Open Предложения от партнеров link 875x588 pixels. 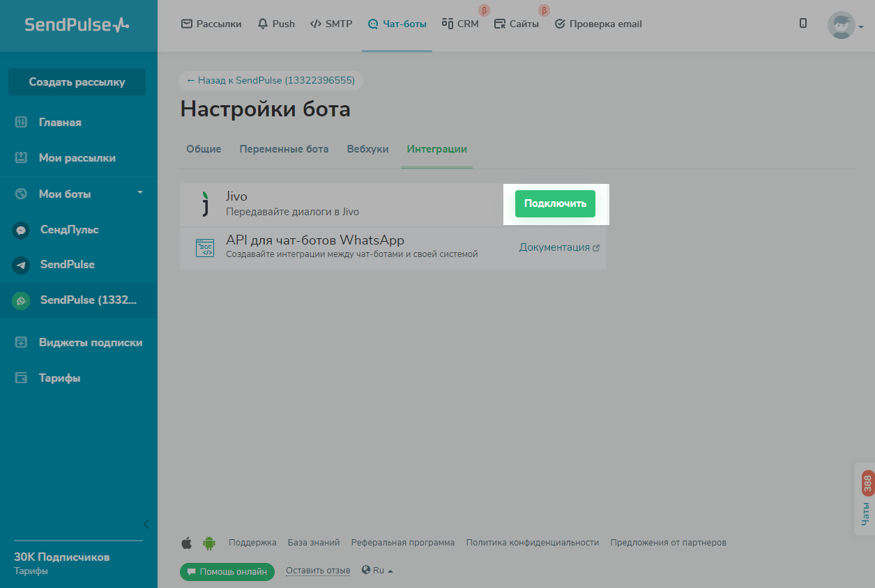click(x=668, y=543)
